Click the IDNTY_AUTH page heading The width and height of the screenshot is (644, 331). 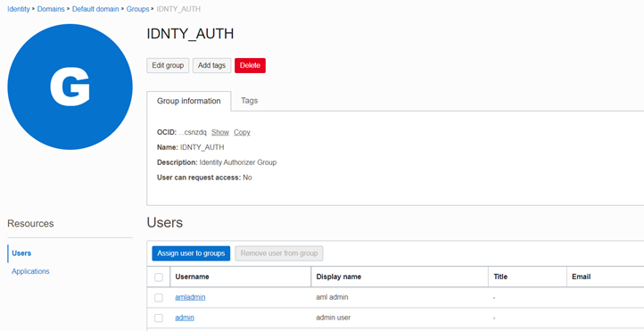pyautogui.click(x=190, y=34)
